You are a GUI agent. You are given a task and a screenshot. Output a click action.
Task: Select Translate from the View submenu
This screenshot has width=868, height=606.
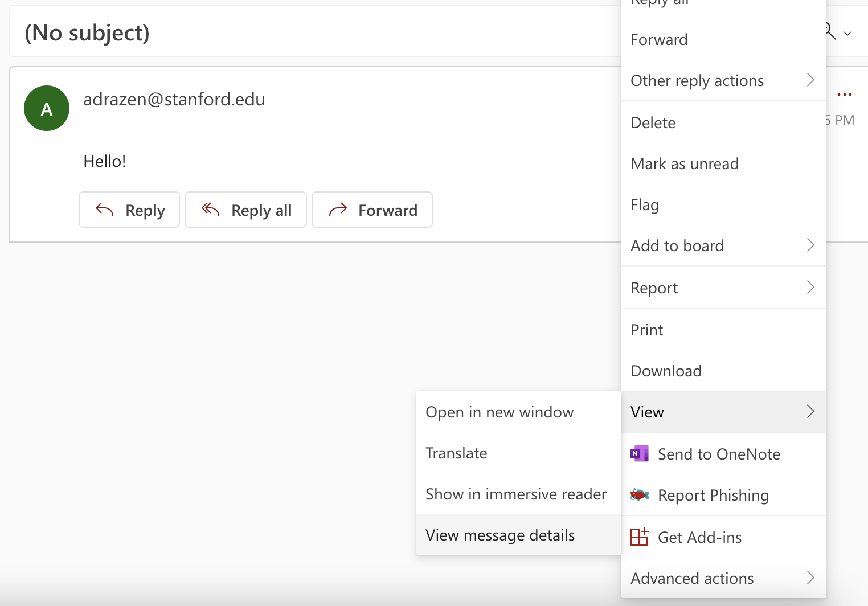coord(456,453)
